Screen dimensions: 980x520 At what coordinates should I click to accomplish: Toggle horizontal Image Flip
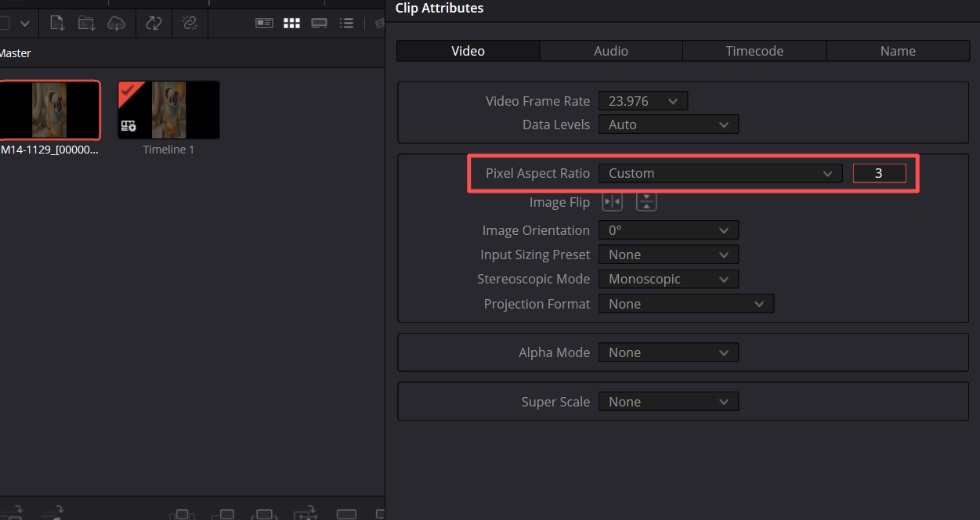point(612,202)
